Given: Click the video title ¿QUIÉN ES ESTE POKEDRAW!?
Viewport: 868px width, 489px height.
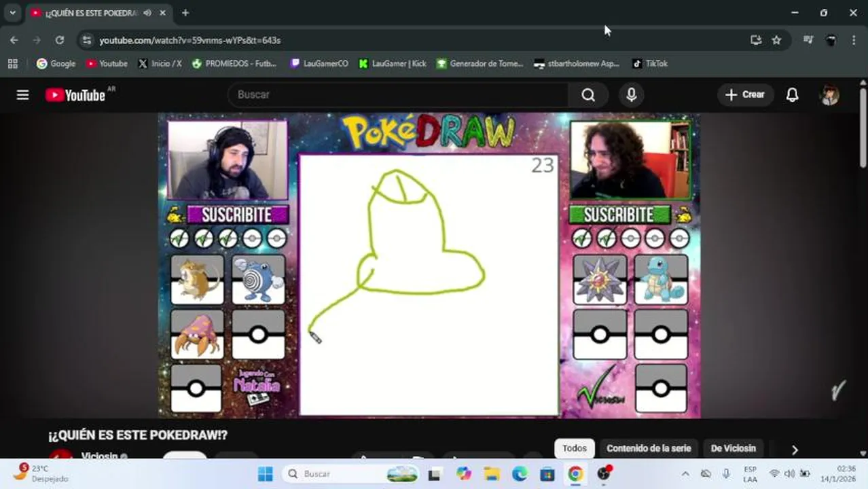Looking at the screenshot, I should point(138,435).
